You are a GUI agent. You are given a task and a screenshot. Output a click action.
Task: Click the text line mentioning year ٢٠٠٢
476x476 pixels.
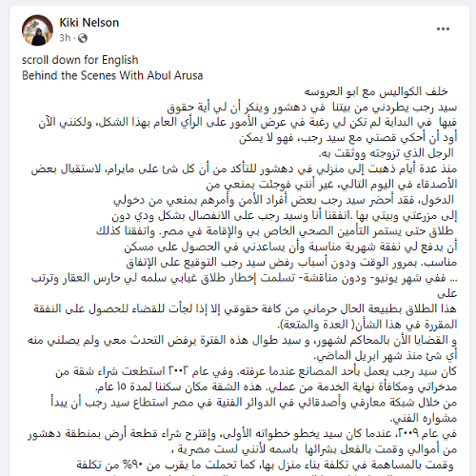point(256,371)
